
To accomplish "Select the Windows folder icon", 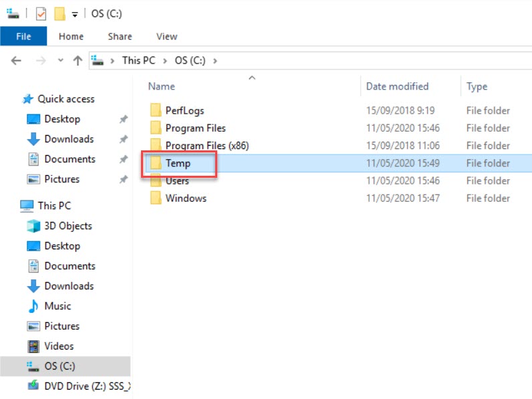I will pos(156,198).
